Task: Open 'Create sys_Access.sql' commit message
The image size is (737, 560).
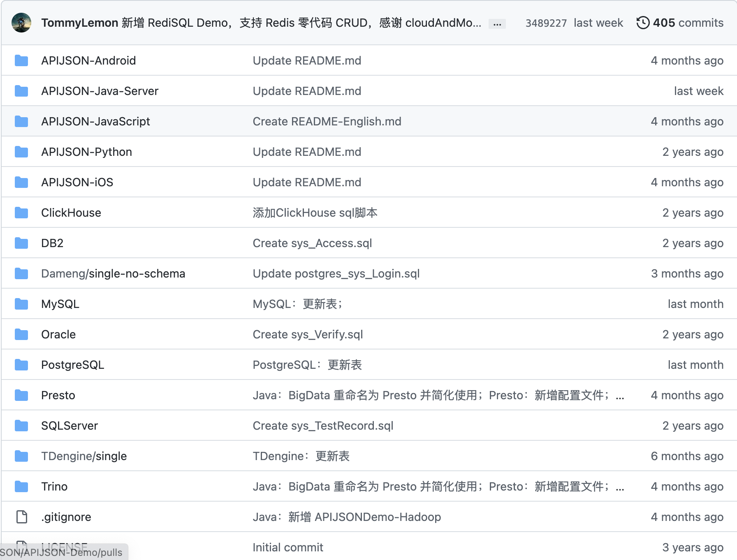Action: point(312,243)
